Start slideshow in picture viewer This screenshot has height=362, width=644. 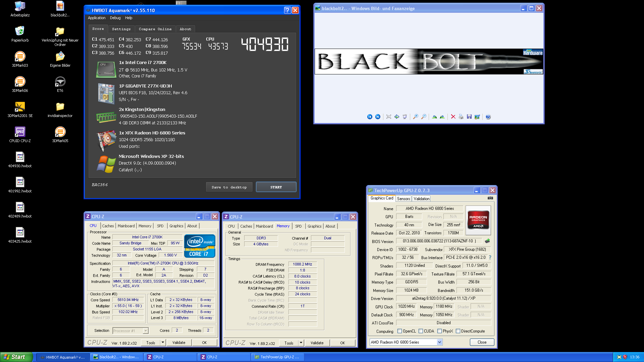(405, 117)
